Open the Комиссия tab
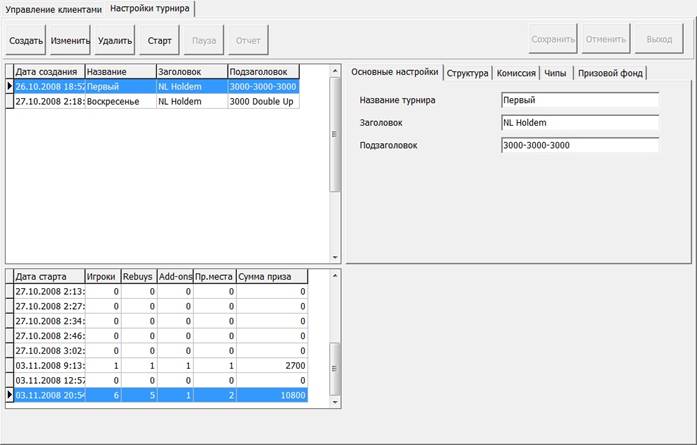Viewport: 697px width, 445px height. (x=516, y=73)
